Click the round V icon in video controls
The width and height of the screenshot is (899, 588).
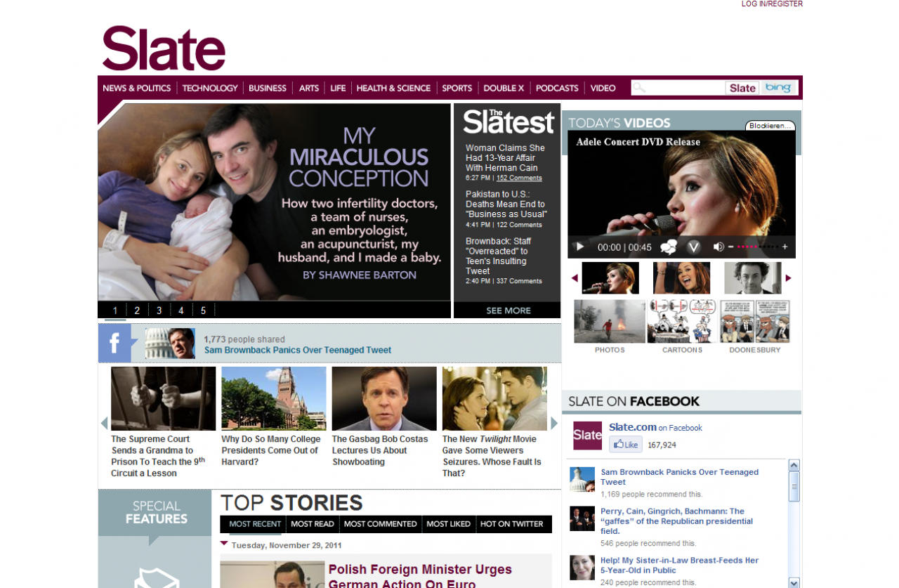[x=694, y=247]
